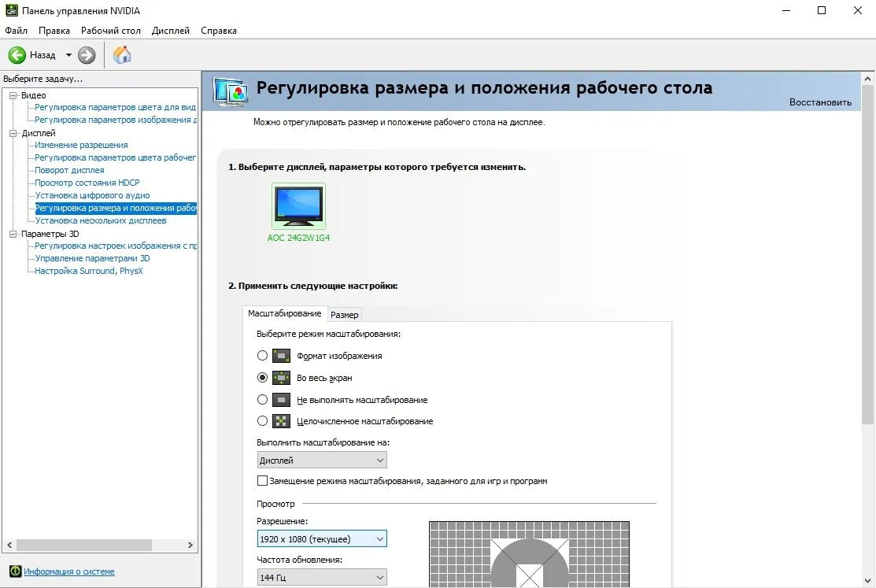
Task: Click the full-screen scaling mode icon
Action: point(281,378)
